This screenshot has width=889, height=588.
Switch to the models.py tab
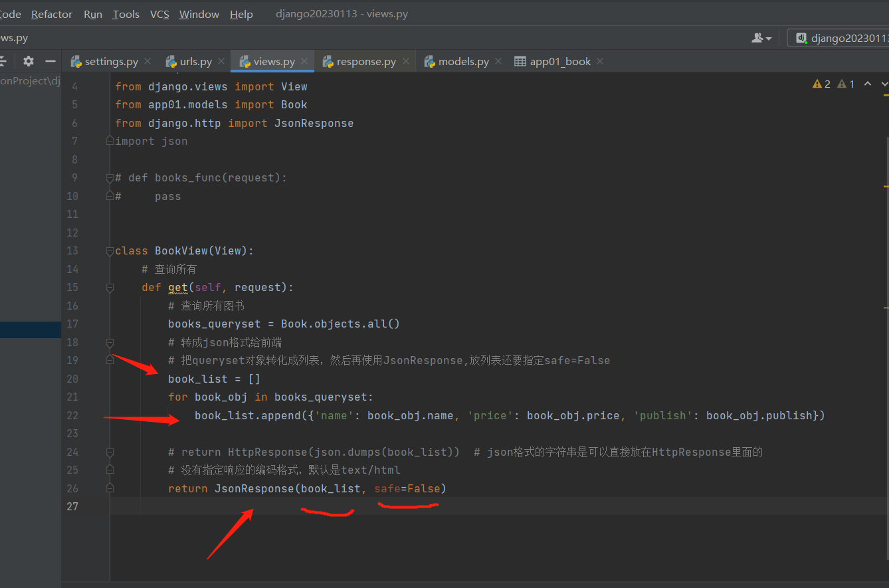pyautogui.click(x=463, y=61)
